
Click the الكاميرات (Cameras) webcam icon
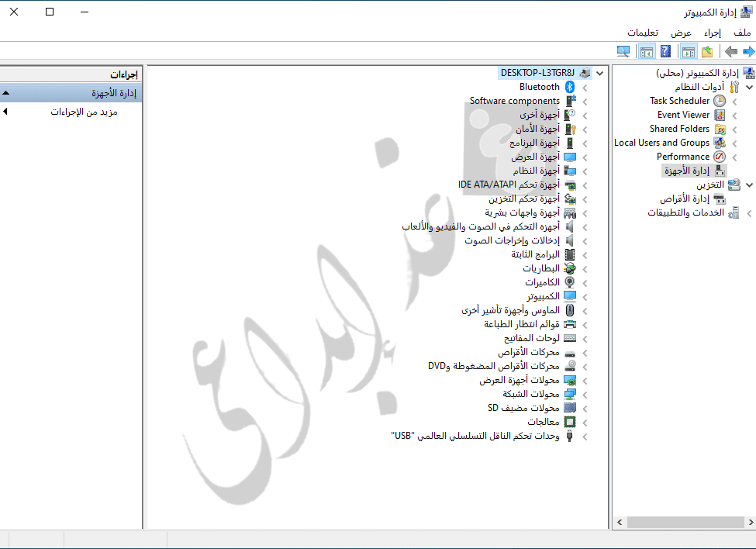click(570, 282)
